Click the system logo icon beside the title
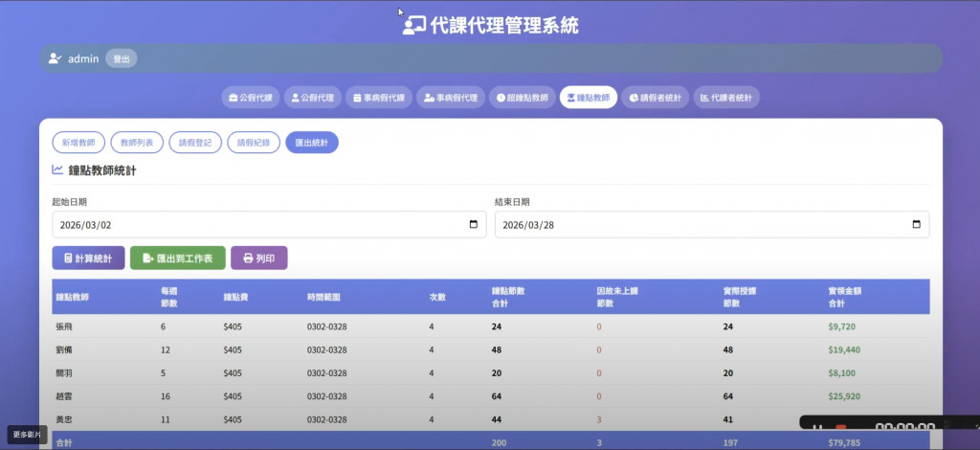 [413, 26]
